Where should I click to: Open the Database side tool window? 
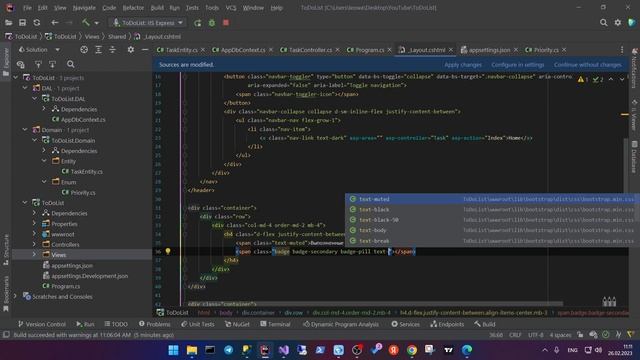(634, 157)
